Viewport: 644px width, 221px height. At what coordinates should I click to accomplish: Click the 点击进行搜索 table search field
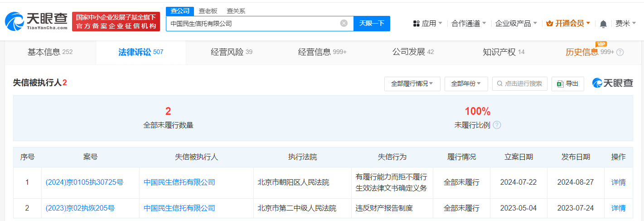pos(519,83)
